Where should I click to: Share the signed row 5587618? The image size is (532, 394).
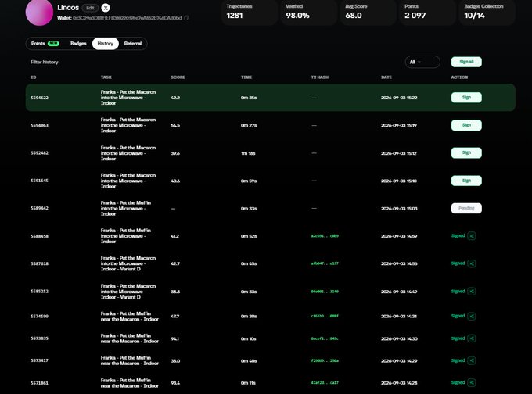[472, 263]
